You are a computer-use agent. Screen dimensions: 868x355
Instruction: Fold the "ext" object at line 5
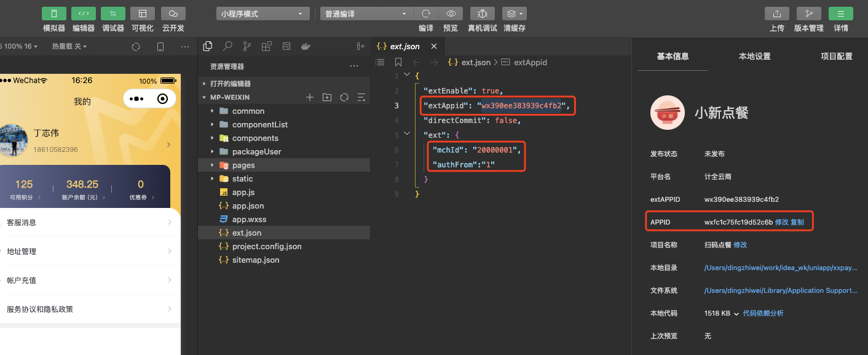coord(406,134)
